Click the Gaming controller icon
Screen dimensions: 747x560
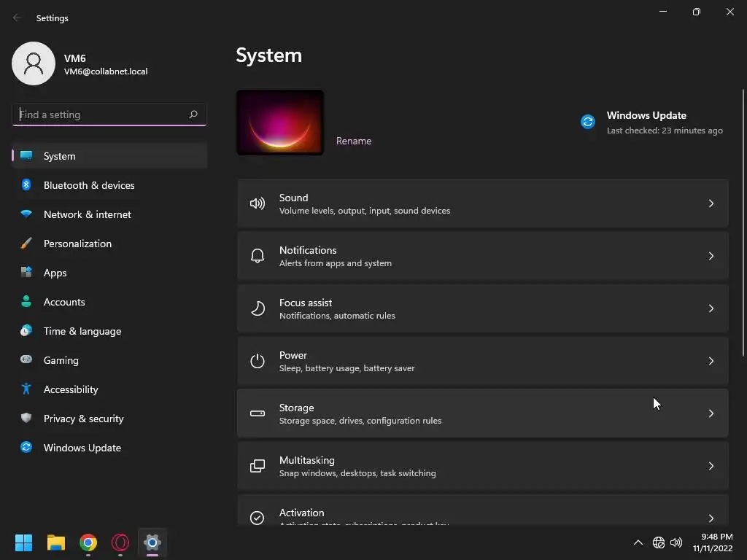26,359
